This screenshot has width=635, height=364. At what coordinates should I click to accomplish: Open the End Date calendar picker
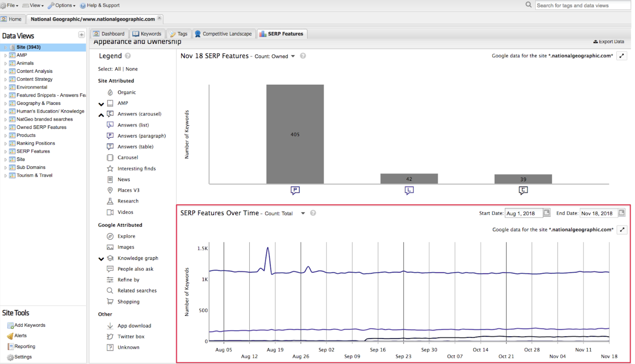(x=622, y=213)
